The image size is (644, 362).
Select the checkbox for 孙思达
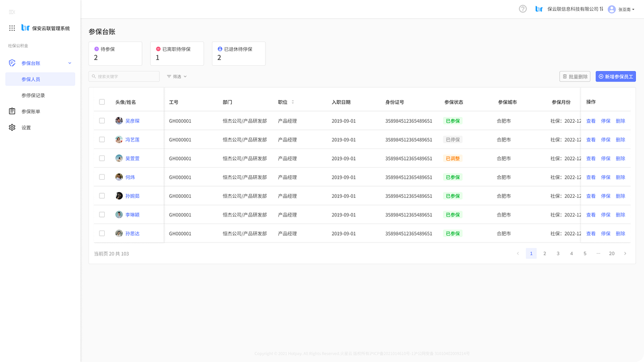click(x=102, y=233)
